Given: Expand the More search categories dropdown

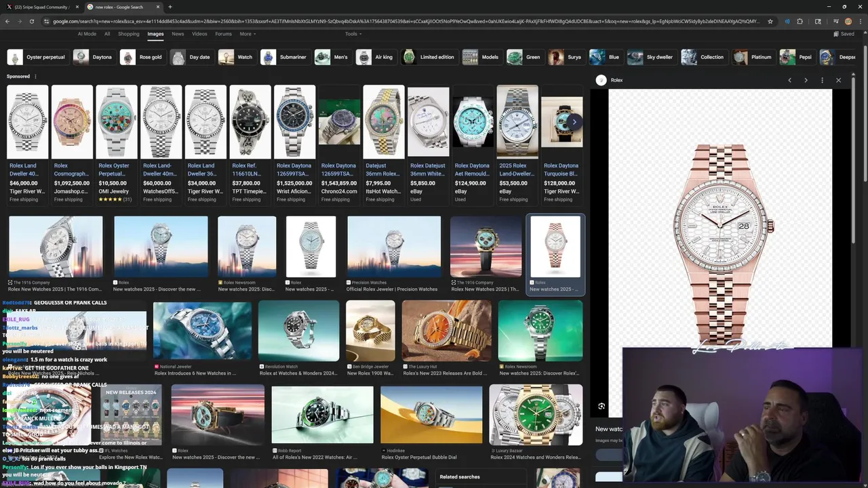Looking at the screenshot, I should tap(248, 34).
